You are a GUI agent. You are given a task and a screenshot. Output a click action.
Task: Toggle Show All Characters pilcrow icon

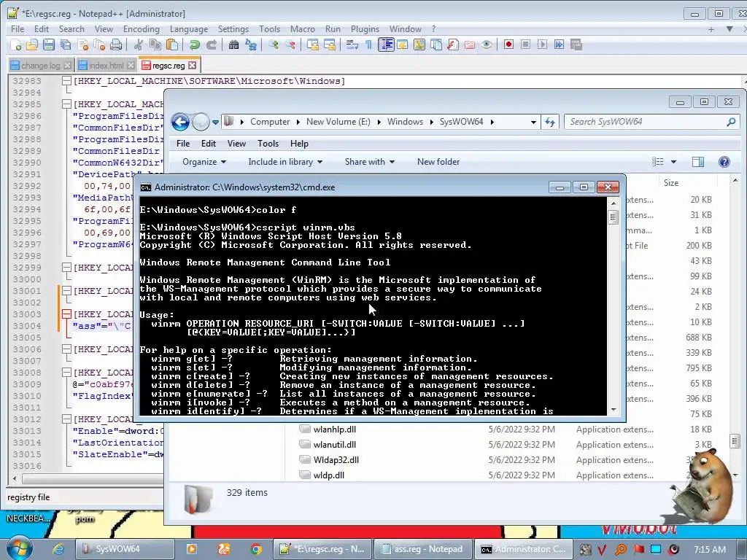368,44
